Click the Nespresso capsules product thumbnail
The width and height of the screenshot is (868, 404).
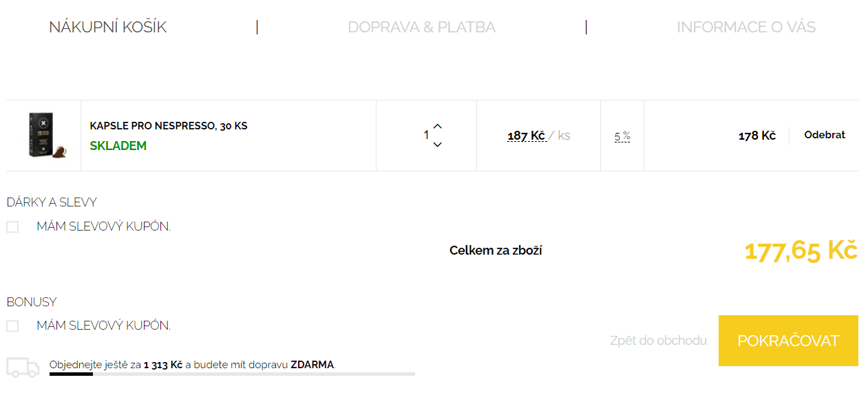coord(43,136)
